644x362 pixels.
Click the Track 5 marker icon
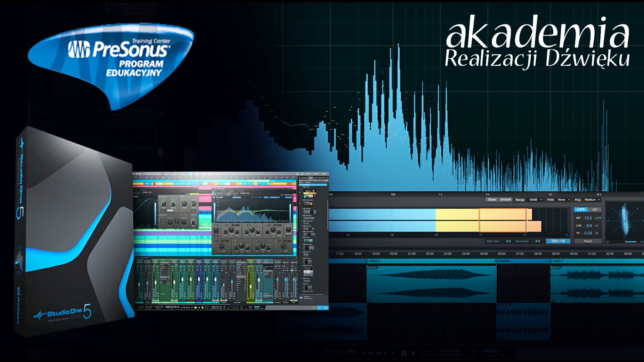366,261
